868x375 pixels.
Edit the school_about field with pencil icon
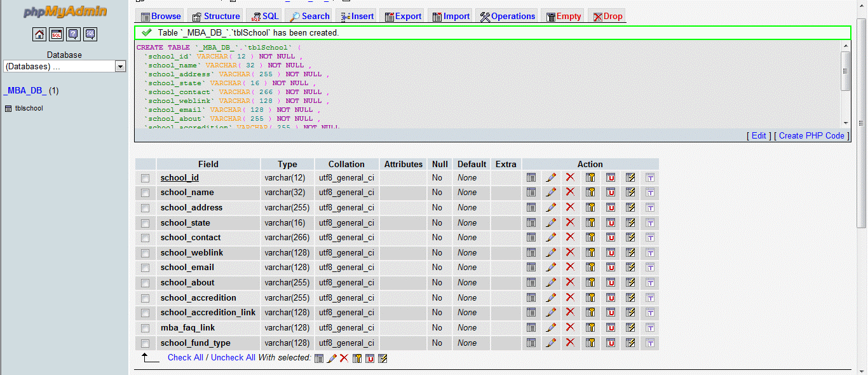tap(551, 283)
